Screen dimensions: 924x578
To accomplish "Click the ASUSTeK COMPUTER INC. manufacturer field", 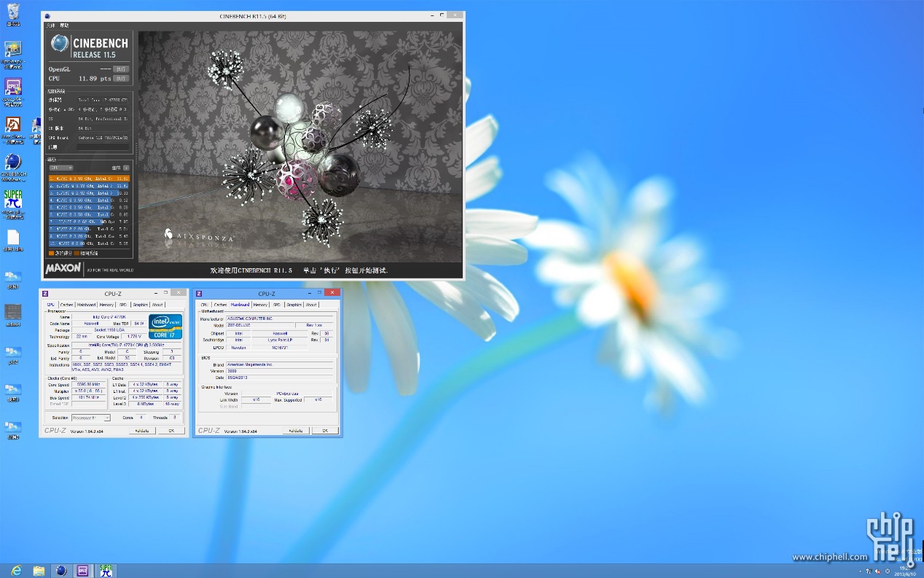I will tap(280, 319).
